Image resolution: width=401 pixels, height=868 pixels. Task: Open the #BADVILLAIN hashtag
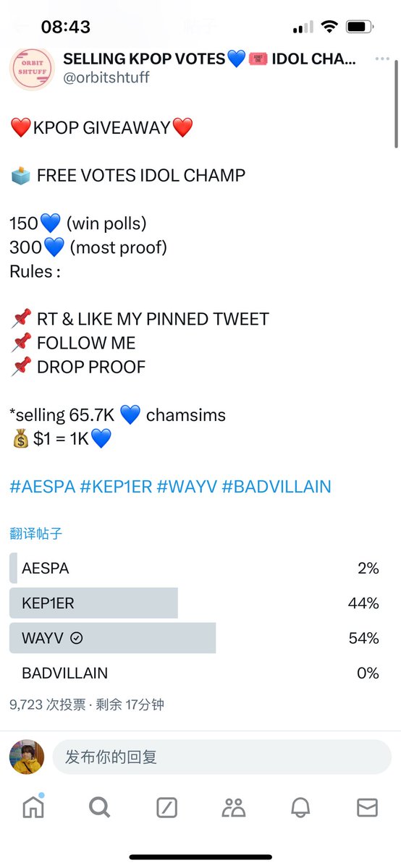pos(277,487)
